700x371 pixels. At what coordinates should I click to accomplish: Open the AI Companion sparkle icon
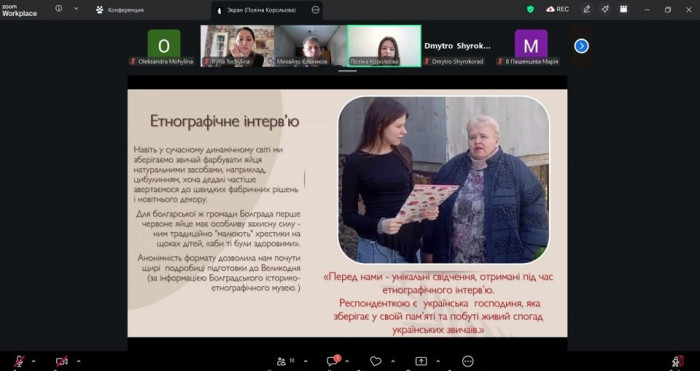[605, 9]
